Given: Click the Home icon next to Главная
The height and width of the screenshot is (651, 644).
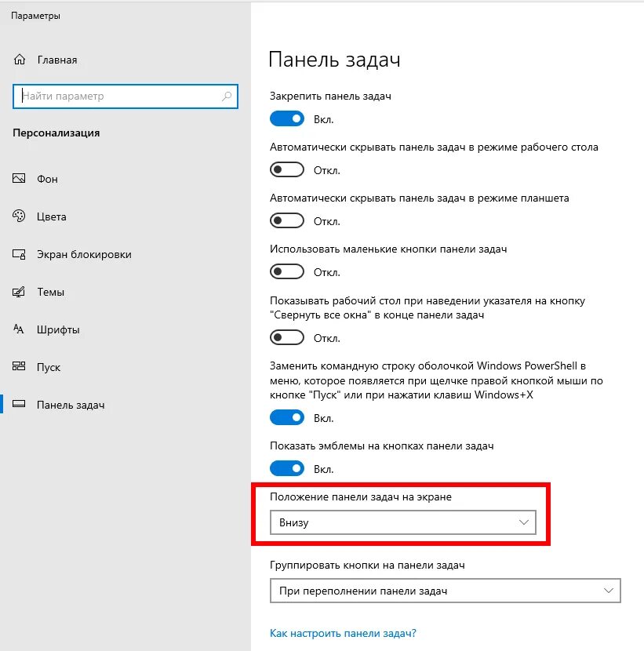Looking at the screenshot, I should 19,60.
